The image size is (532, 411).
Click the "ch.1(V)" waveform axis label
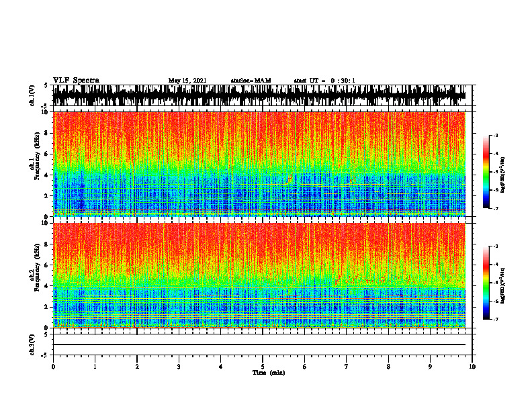pos(32,95)
